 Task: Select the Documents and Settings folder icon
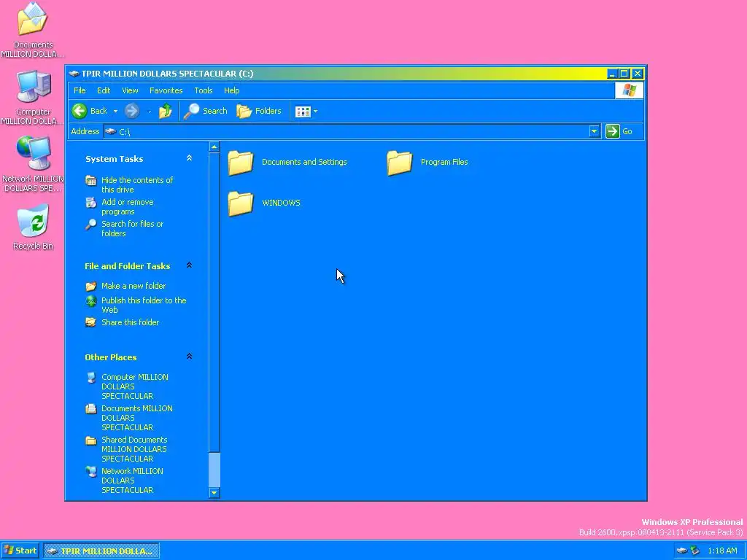tap(241, 163)
